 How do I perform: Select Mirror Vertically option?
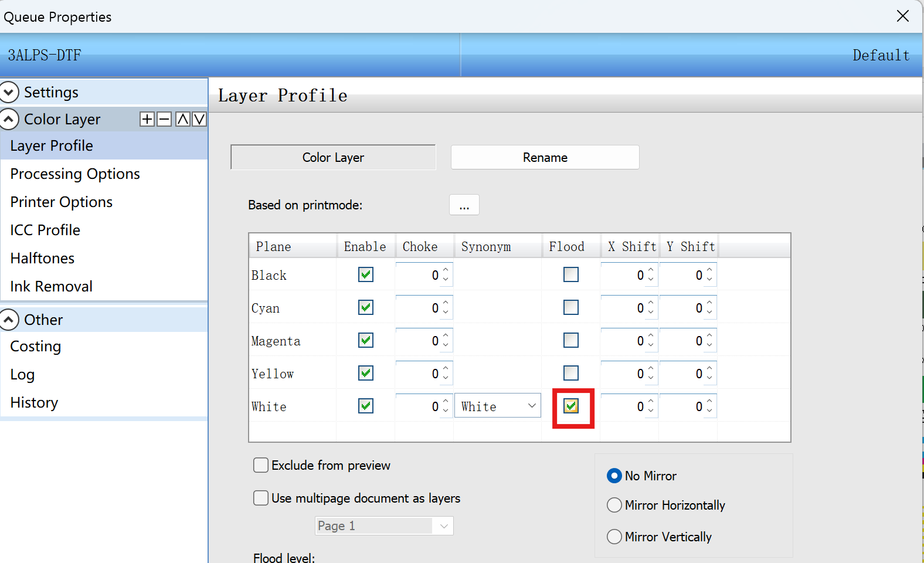click(614, 537)
